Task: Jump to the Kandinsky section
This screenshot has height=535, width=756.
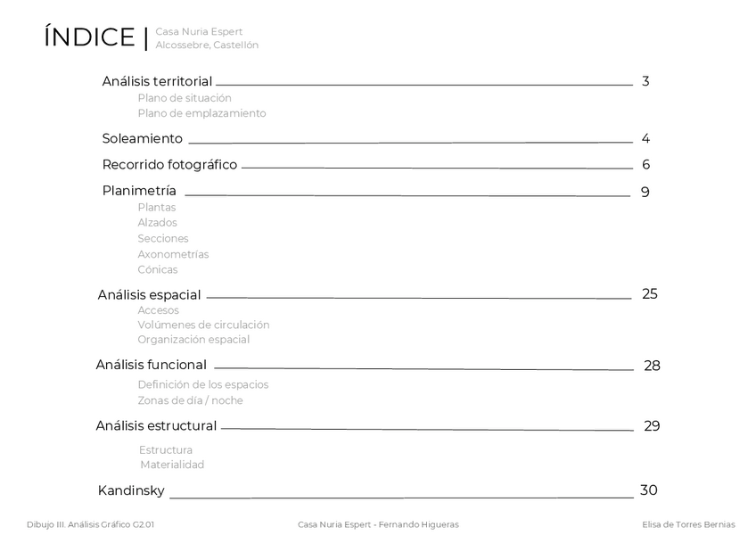Action: [x=131, y=491]
